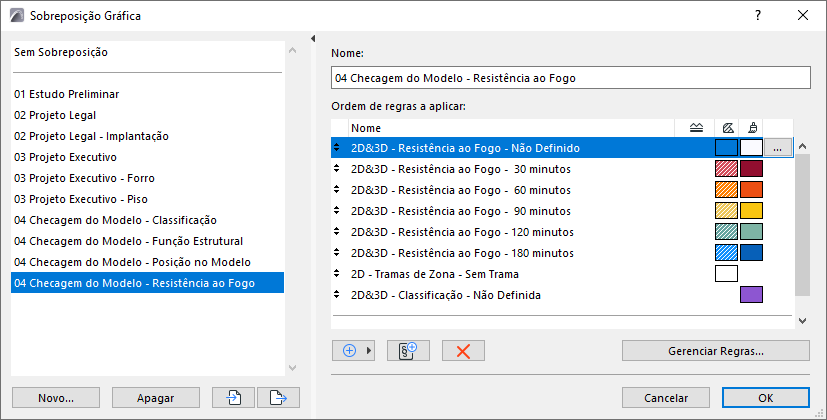Screen dimensions: 827x420
Task: Click the import overrides icon button
Action: [236, 397]
